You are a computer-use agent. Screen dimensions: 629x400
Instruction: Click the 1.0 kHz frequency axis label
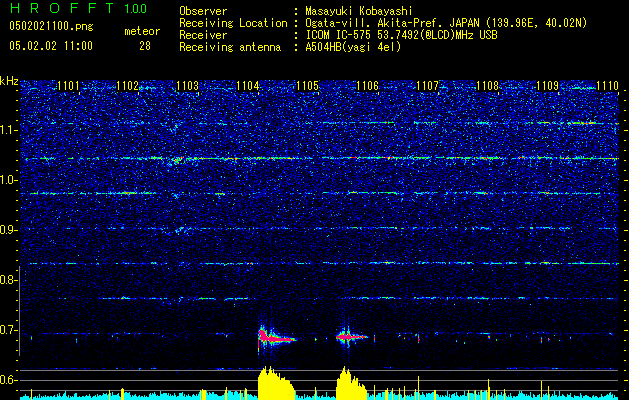pos(7,180)
